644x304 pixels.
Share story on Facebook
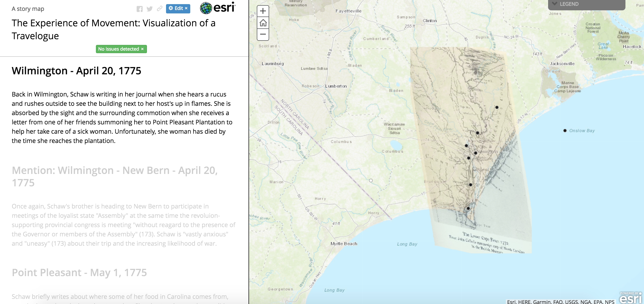tap(139, 9)
